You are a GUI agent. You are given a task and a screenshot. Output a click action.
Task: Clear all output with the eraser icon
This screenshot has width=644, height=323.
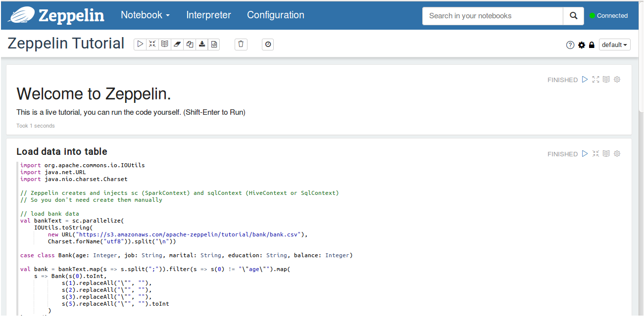(x=177, y=45)
